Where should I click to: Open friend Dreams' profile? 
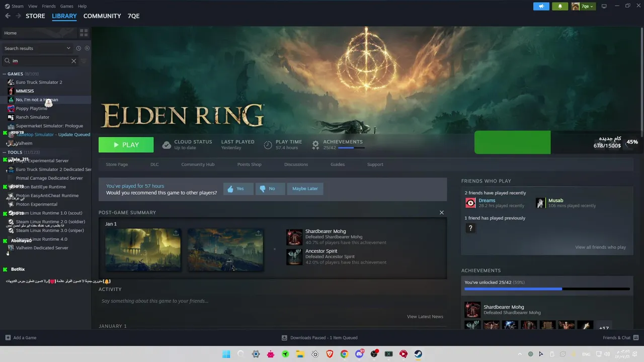(487, 201)
